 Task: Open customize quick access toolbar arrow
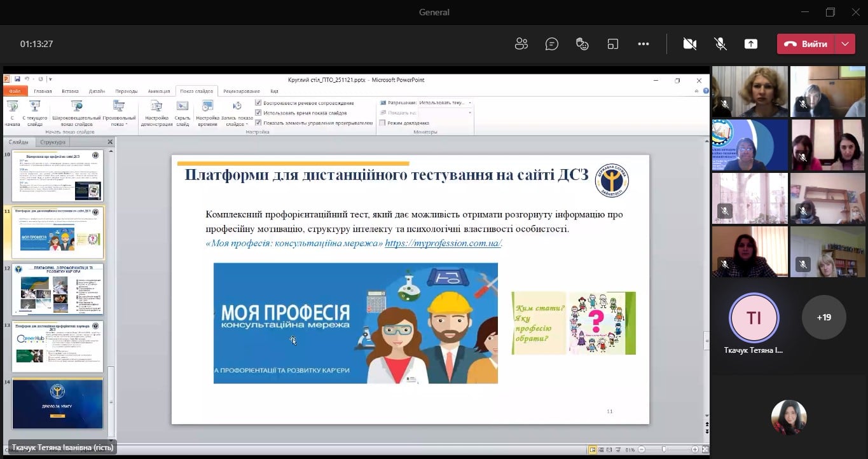pos(50,79)
